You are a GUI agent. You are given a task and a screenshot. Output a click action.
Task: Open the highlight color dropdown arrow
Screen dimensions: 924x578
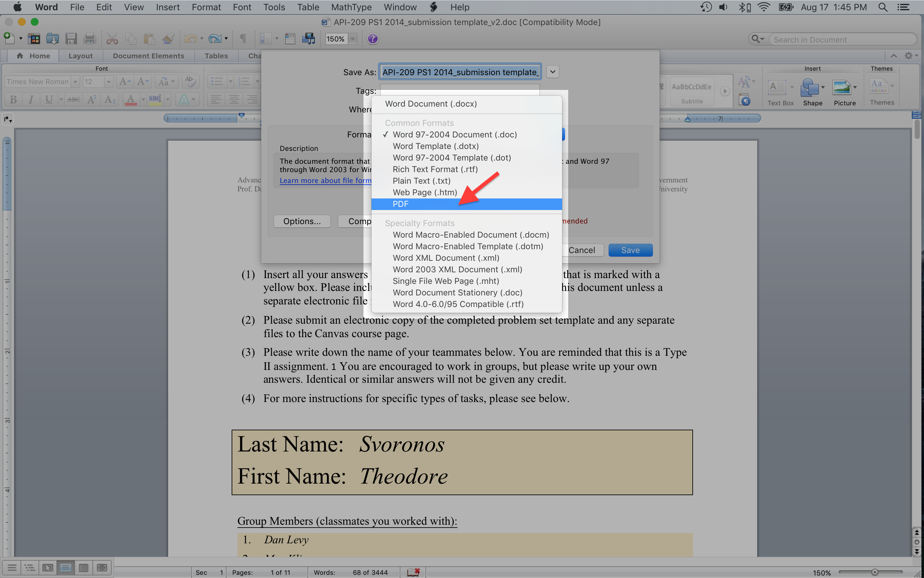pyautogui.click(x=167, y=100)
